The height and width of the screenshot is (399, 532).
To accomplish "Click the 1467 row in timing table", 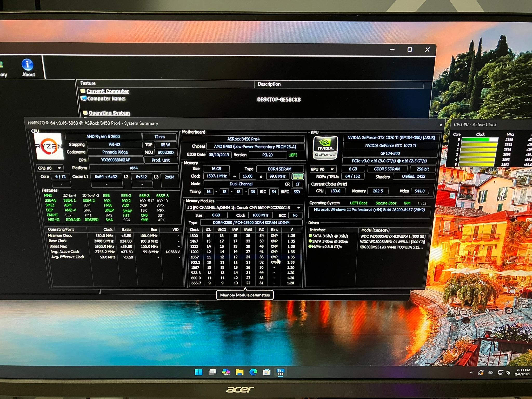I will [244, 241].
